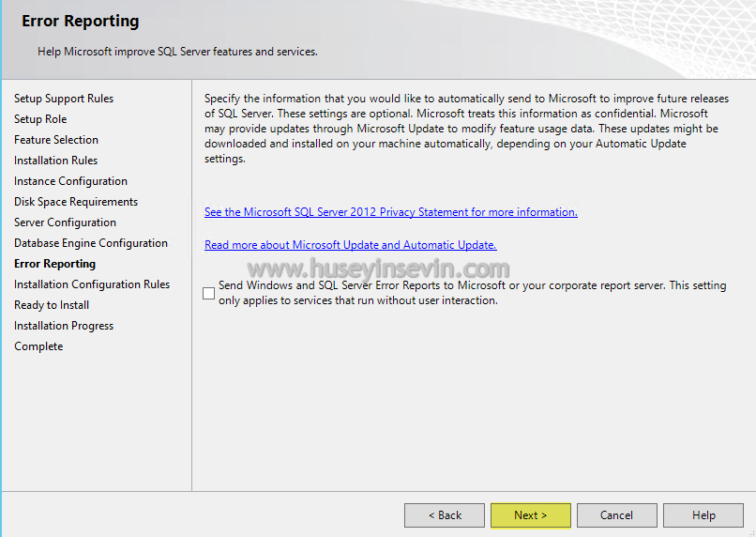Read more about Microsoft Update and Automatic Update
Screen dimensions: 756x537
point(351,245)
